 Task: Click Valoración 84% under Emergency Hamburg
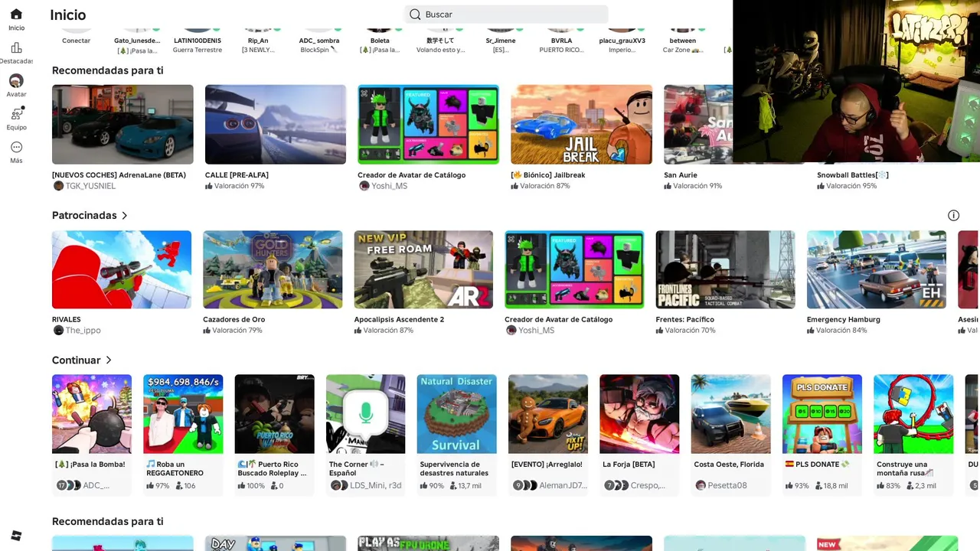pyautogui.click(x=841, y=331)
